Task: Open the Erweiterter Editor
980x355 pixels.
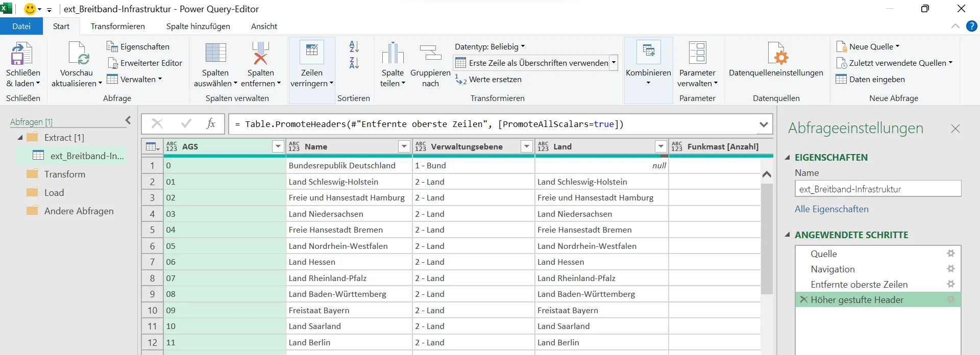Action: [x=144, y=63]
